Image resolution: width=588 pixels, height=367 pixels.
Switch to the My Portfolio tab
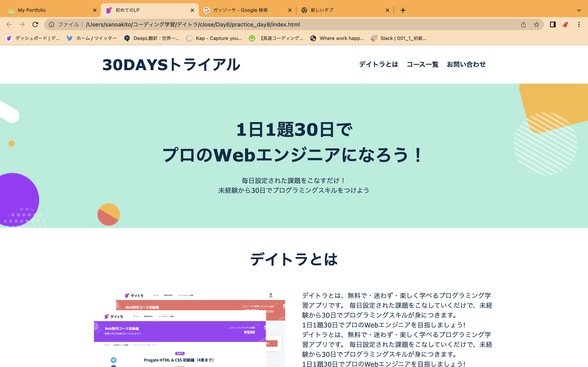coord(49,10)
